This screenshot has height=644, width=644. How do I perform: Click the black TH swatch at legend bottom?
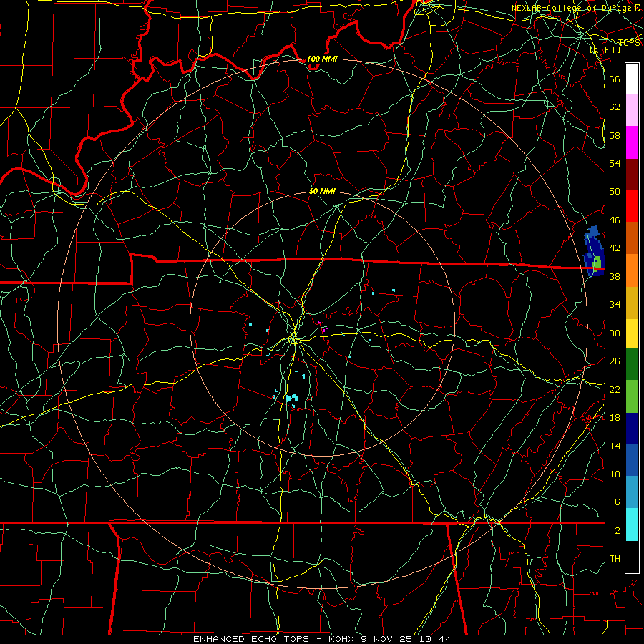tap(632, 557)
